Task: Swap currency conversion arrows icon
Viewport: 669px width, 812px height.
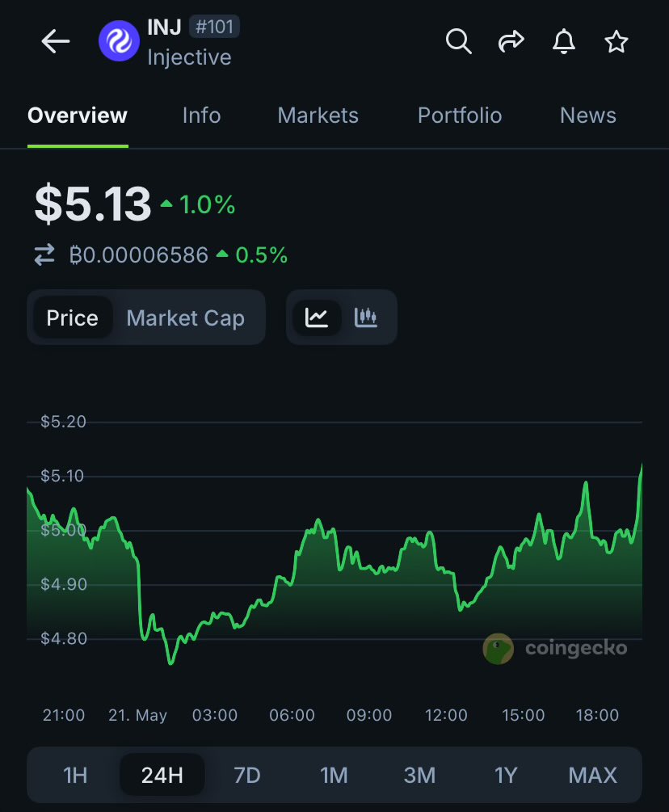Action: tap(44, 255)
